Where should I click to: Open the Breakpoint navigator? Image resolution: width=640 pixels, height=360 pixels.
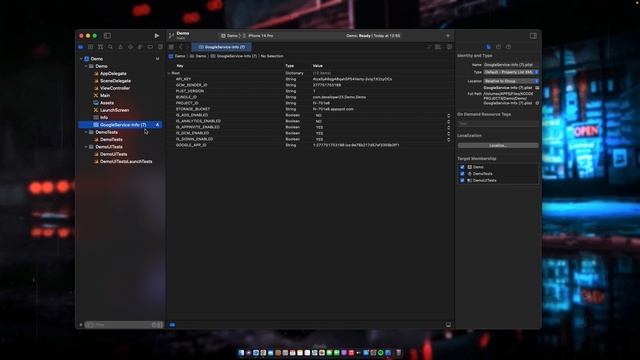tap(150, 47)
